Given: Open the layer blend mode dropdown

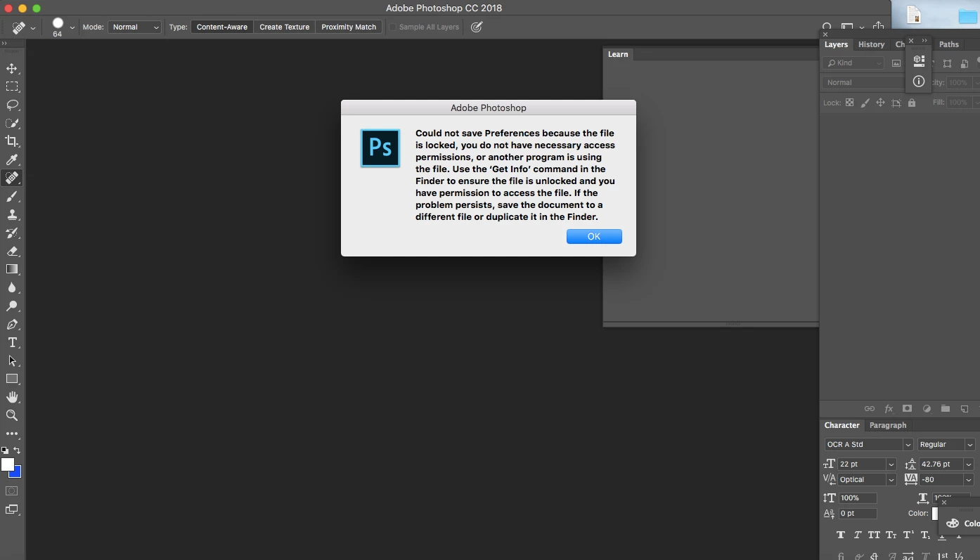Looking at the screenshot, I should pyautogui.click(x=865, y=83).
